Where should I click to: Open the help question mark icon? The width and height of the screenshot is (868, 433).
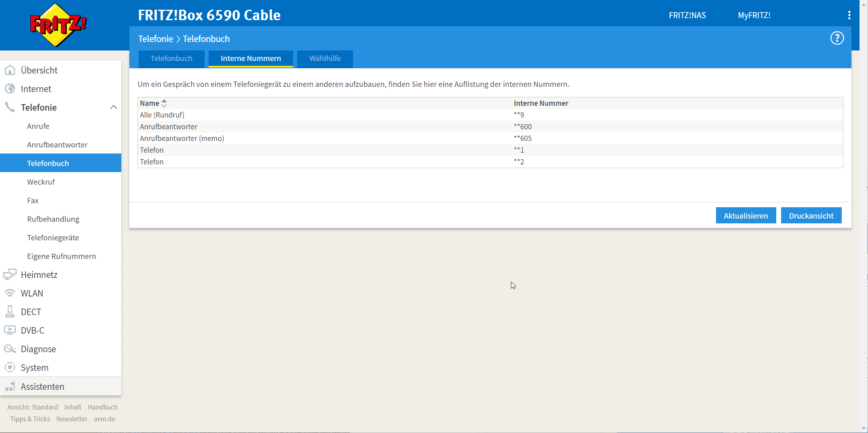837,38
